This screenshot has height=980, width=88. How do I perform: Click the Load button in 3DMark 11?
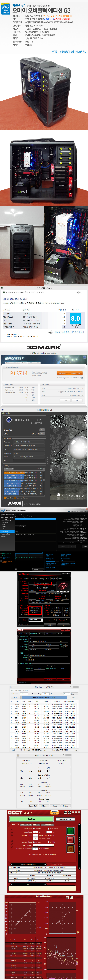point(65,401)
